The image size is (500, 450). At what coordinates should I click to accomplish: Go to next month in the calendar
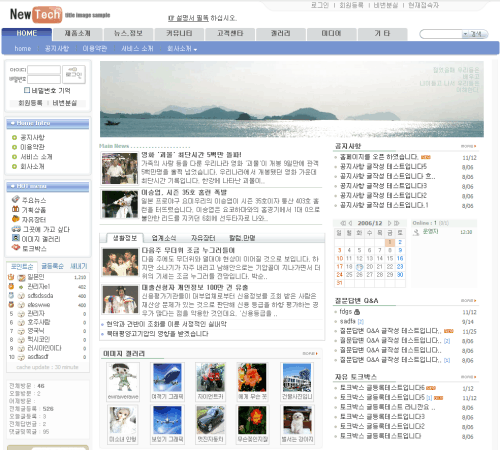pyautogui.click(x=389, y=223)
